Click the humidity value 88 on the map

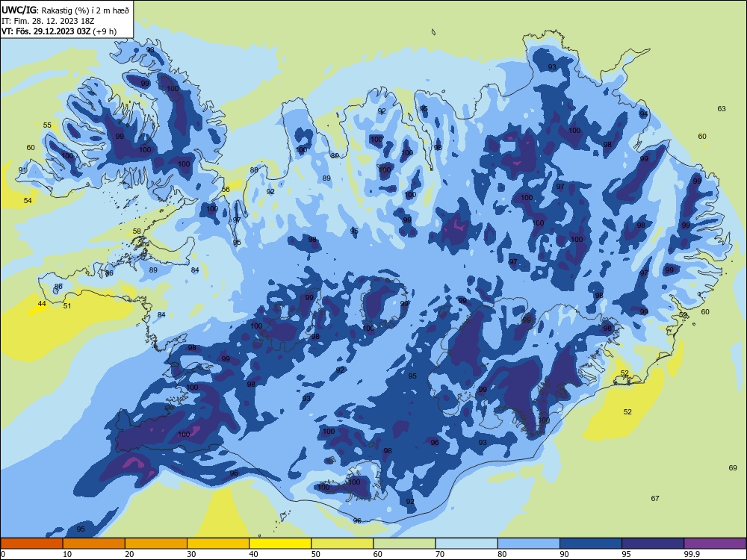tap(254, 169)
